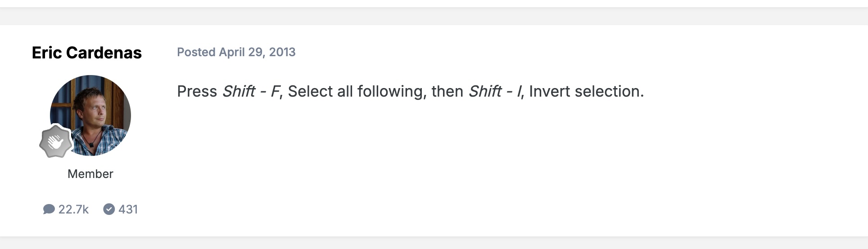
Task: Click the italic "Shift - I" text
Action: [495, 91]
